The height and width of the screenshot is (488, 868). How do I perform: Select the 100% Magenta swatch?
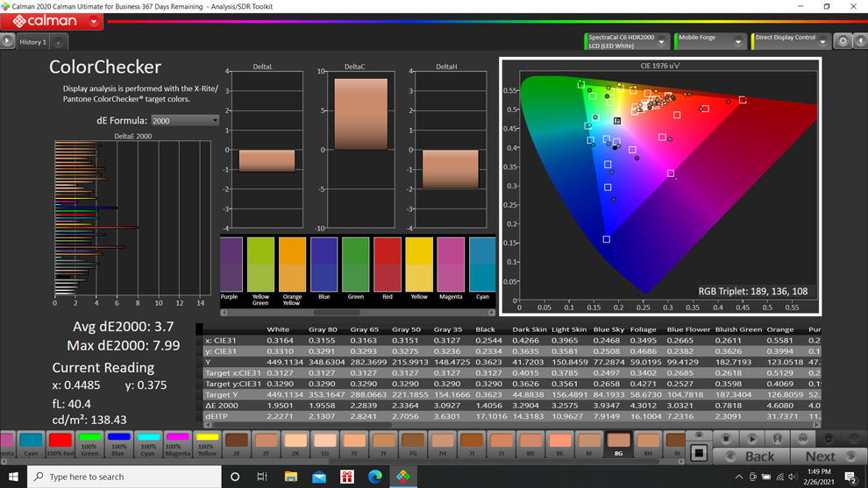coord(177,444)
